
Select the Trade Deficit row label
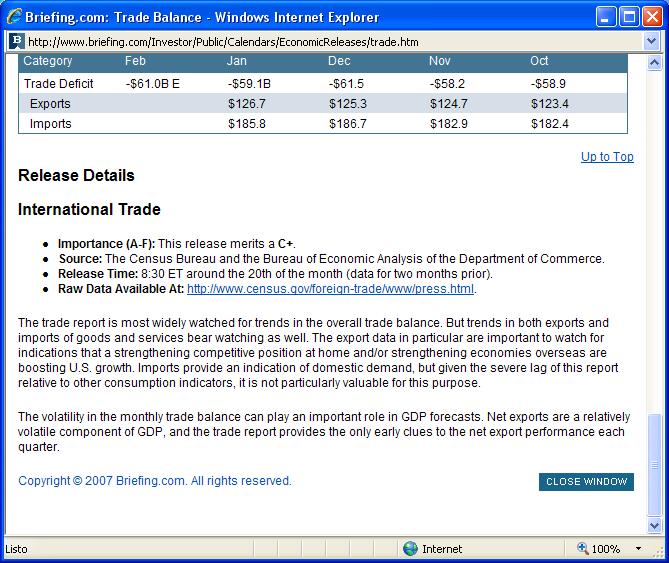(x=58, y=84)
